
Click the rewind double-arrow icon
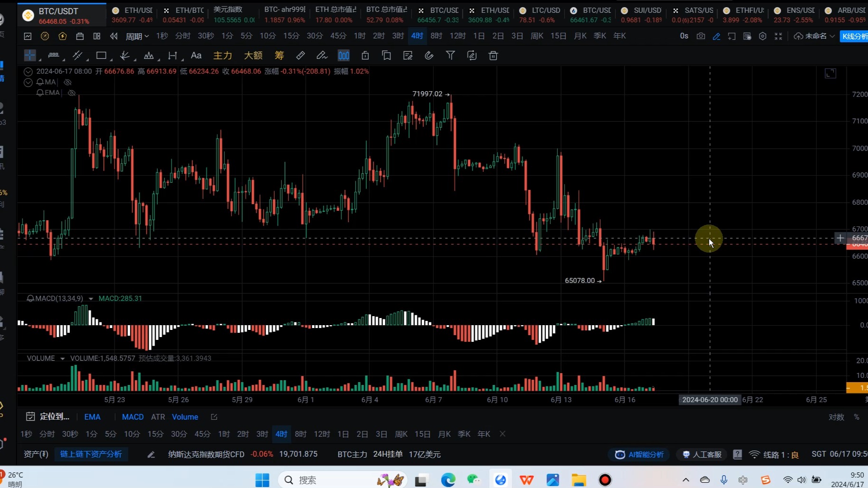pos(114,36)
